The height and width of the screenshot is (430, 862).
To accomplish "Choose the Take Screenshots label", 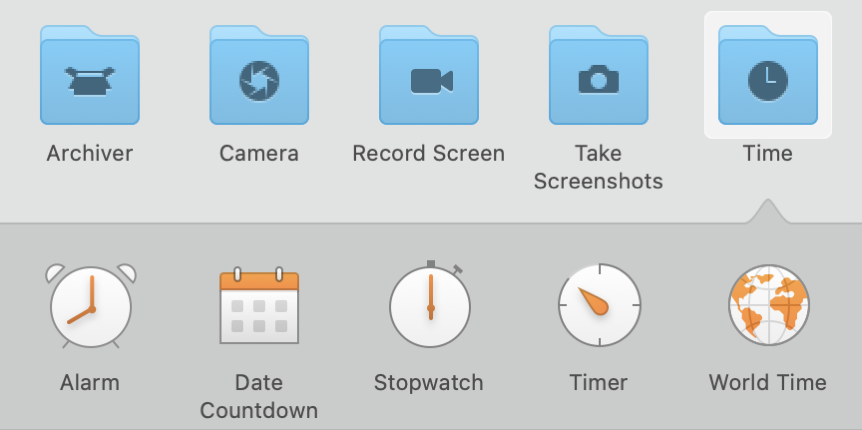I will [x=598, y=167].
